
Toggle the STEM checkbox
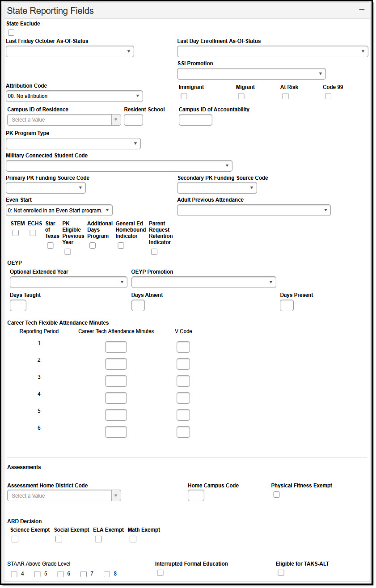pos(16,233)
